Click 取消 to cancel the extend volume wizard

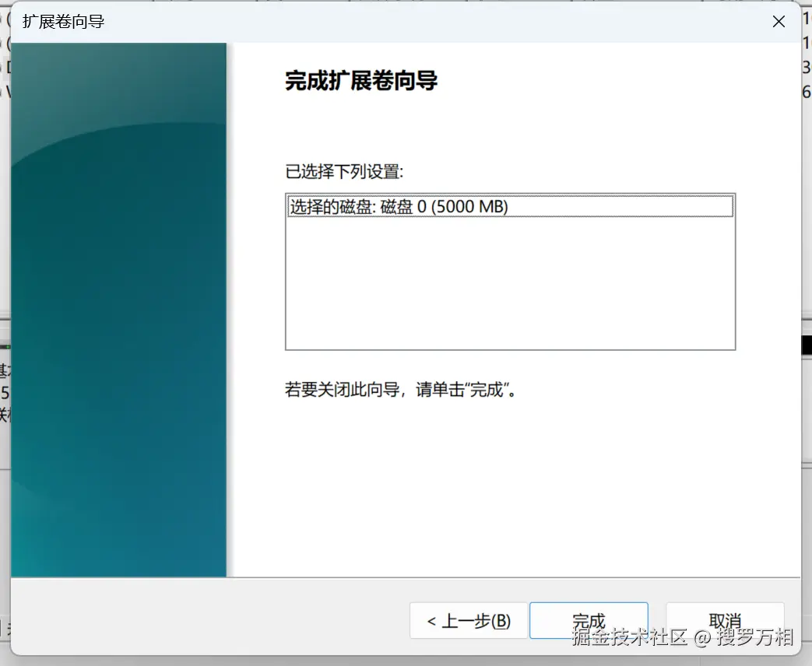(x=724, y=620)
